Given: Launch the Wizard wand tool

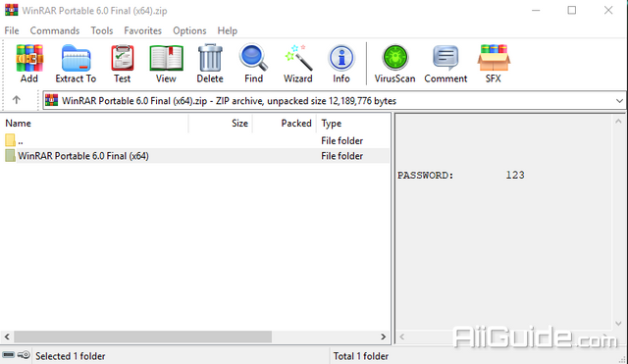Looking at the screenshot, I should [x=298, y=58].
